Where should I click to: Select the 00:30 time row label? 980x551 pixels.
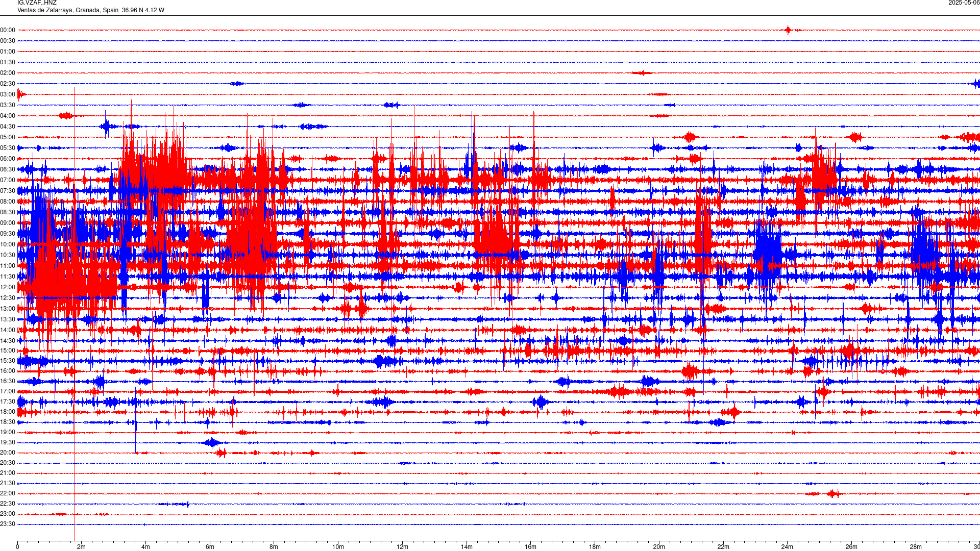click(x=8, y=41)
